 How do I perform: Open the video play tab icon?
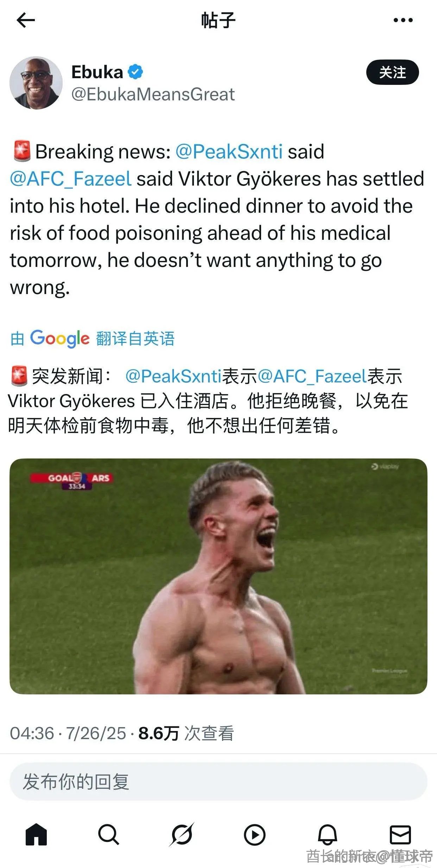click(x=254, y=834)
